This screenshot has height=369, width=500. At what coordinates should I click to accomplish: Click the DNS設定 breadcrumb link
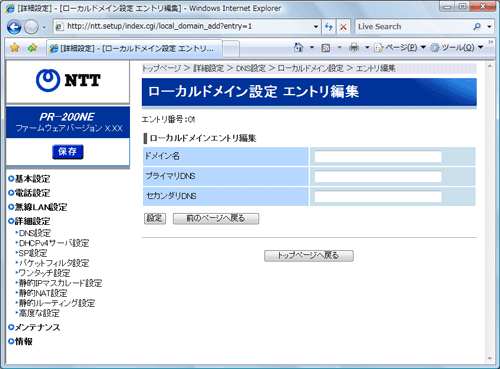coord(251,68)
